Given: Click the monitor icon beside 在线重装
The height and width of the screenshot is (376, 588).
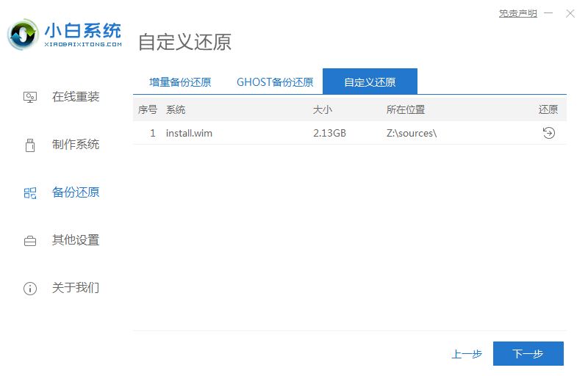Looking at the screenshot, I should [x=30, y=97].
